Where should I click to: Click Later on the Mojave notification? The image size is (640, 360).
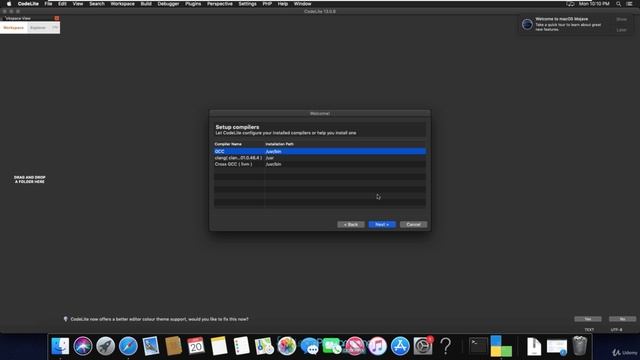pyautogui.click(x=622, y=30)
